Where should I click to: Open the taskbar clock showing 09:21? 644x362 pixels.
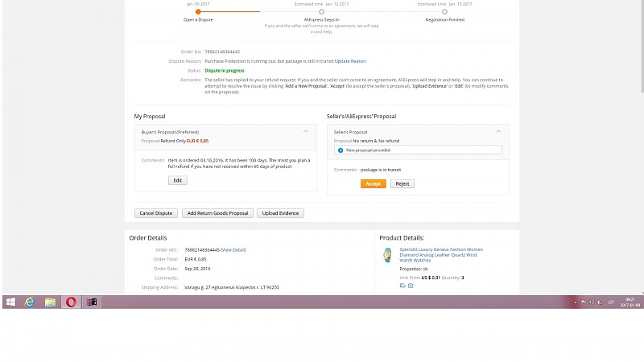630,302
